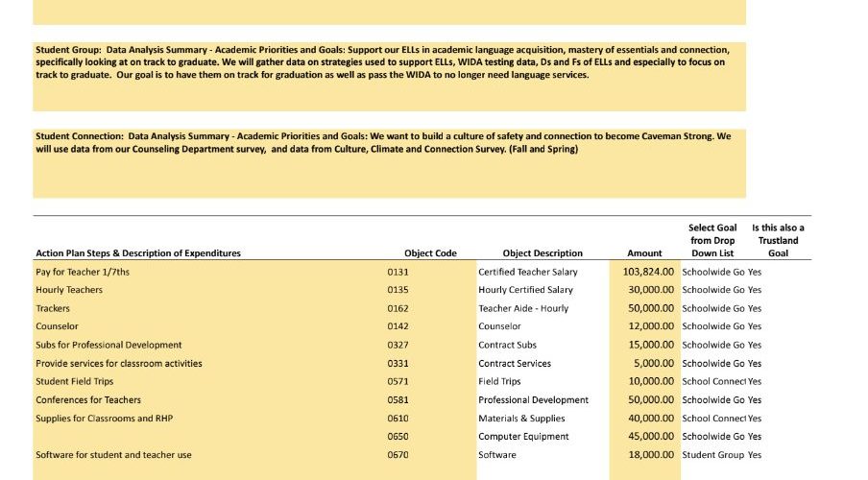Image resolution: width=868 pixels, height=480 pixels.
Task: Select the 'Trackers' action plan cell
Action: 53,308
